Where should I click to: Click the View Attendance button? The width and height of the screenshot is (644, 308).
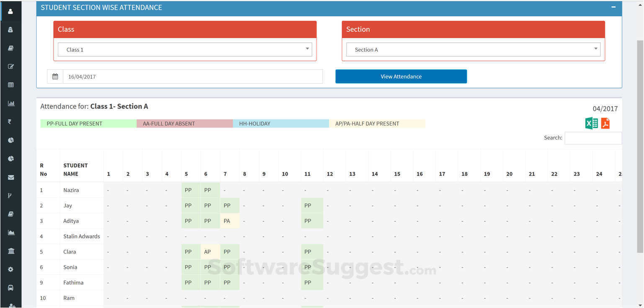pos(401,76)
